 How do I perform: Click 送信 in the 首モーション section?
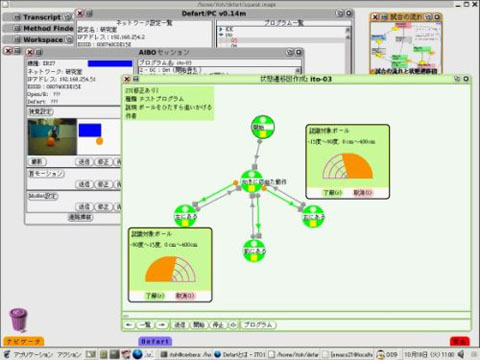(84, 184)
